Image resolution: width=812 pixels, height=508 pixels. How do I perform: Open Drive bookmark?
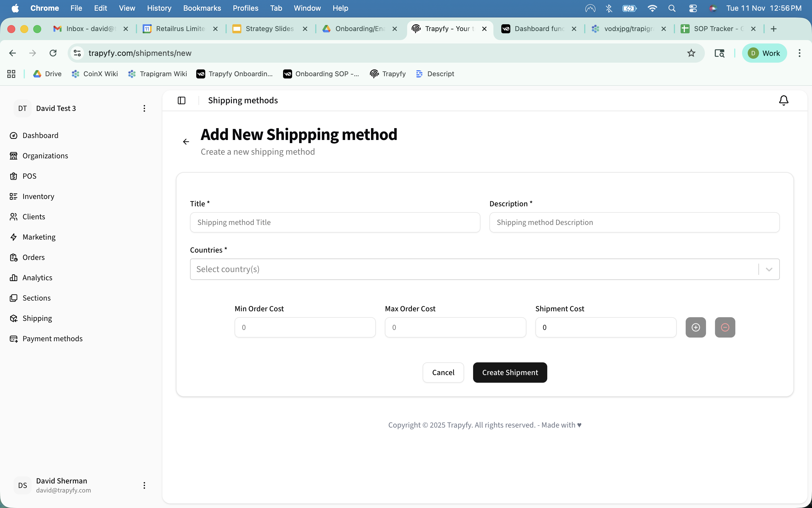(x=47, y=74)
